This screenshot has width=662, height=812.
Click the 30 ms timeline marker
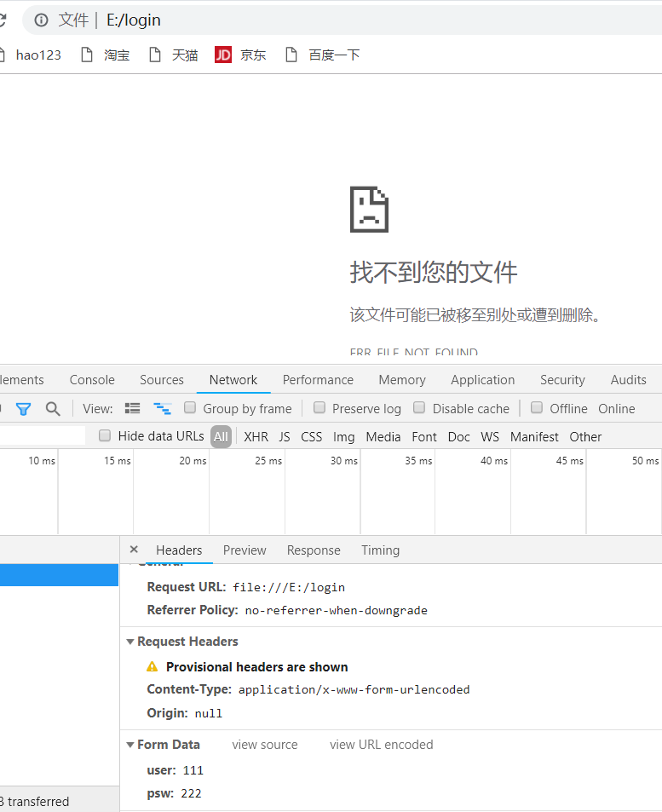pos(344,460)
